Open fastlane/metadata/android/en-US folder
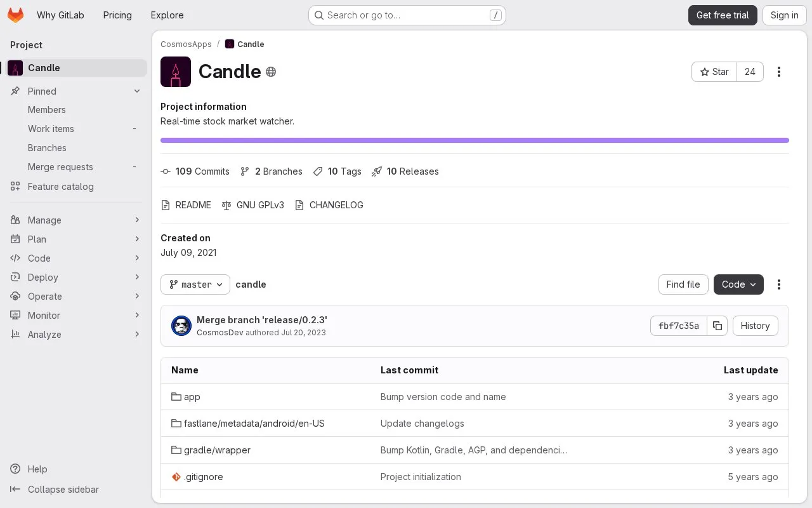This screenshot has height=508, width=812. pyautogui.click(x=254, y=424)
